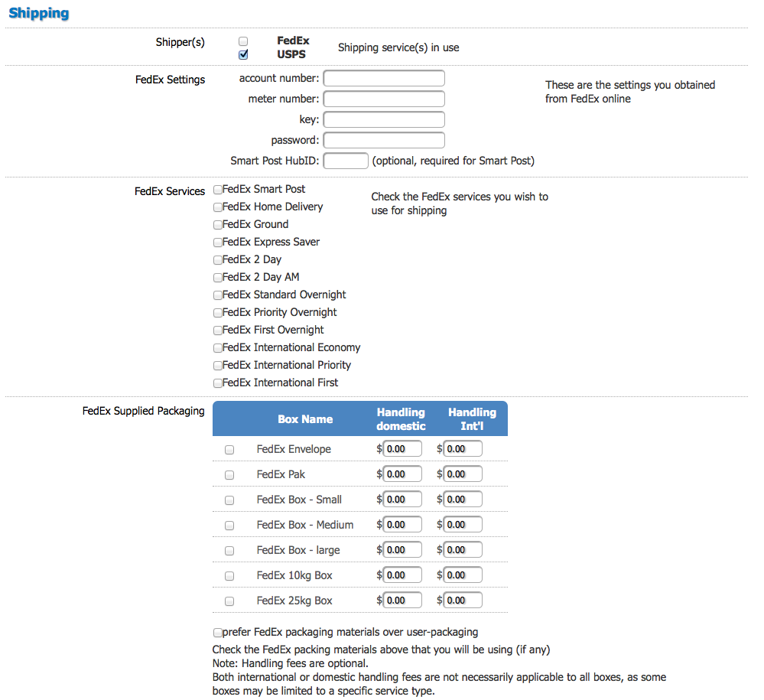Edit FedEx Box - Medium Int'l handling fee
764x700 pixels.
click(x=463, y=525)
